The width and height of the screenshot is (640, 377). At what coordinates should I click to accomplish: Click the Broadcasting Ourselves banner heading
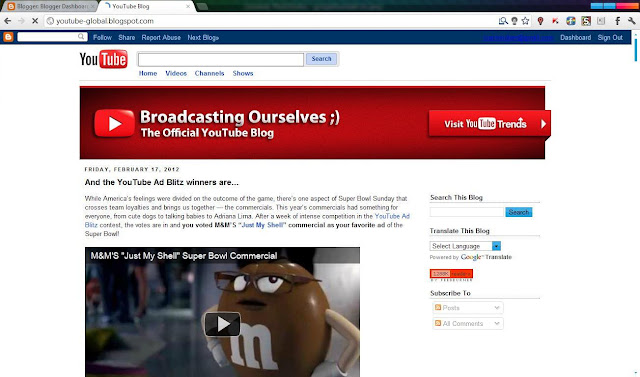coord(240,118)
